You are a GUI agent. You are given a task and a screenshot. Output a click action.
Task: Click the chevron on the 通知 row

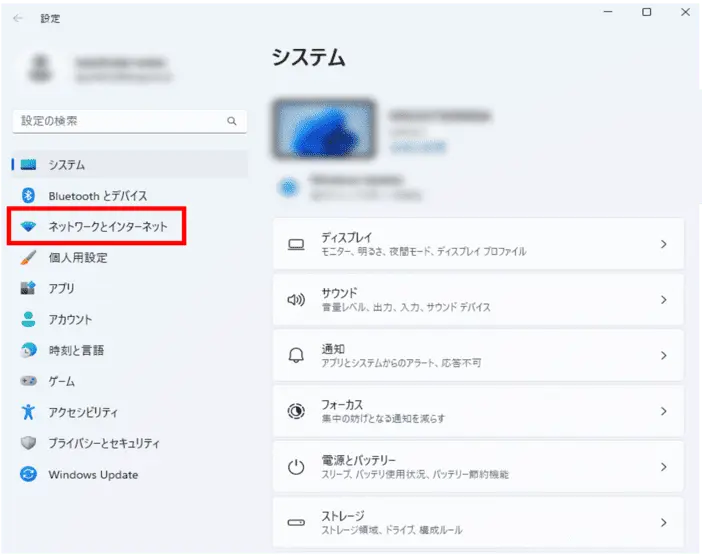coord(663,355)
